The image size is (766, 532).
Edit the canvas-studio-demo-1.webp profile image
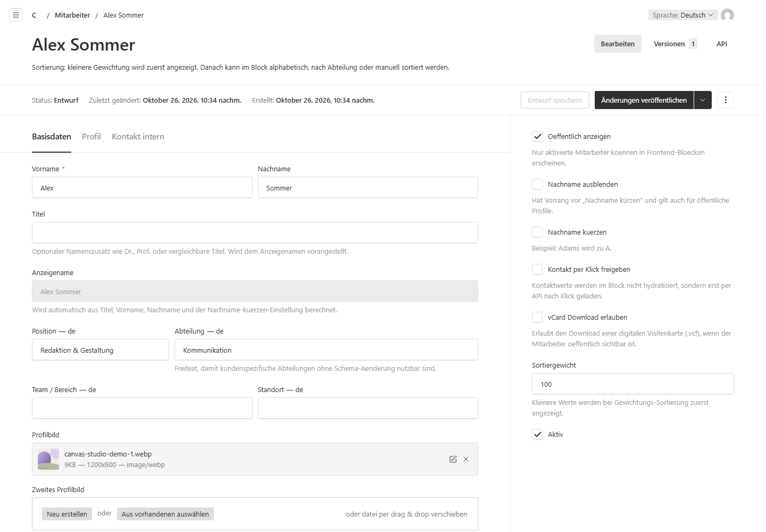(x=453, y=459)
